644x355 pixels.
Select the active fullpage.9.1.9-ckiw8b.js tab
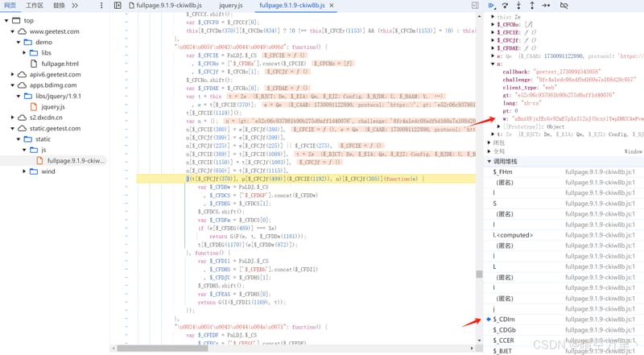pyautogui.click(x=292, y=6)
